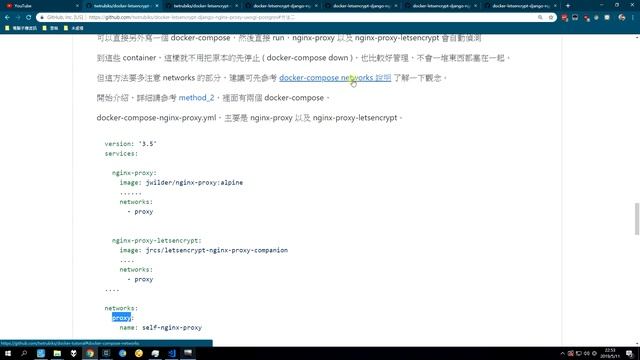Open the method_2 link

(x=196, y=98)
